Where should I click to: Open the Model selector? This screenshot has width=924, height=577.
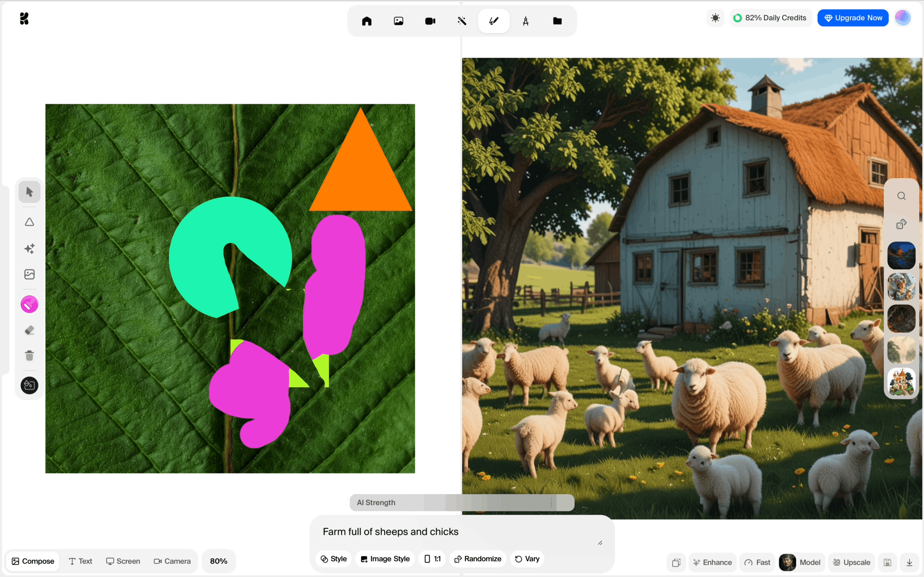pos(801,562)
